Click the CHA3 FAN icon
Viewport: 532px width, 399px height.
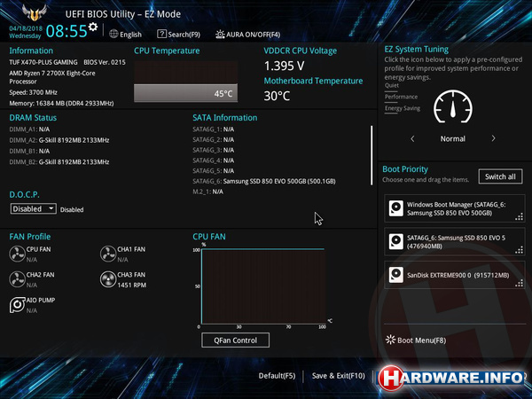108,279
